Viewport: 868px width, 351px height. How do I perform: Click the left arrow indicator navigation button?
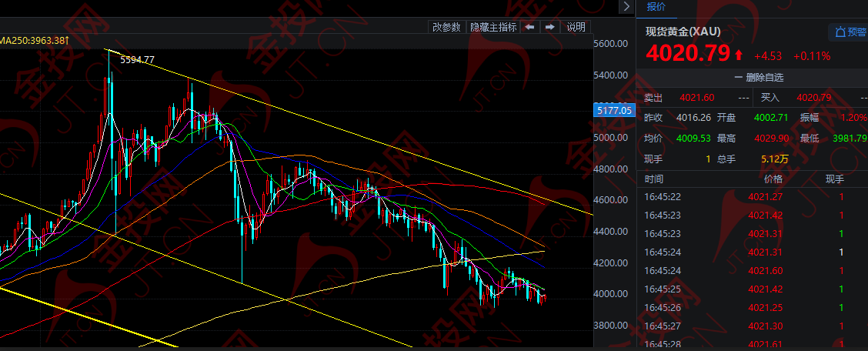point(529,27)
